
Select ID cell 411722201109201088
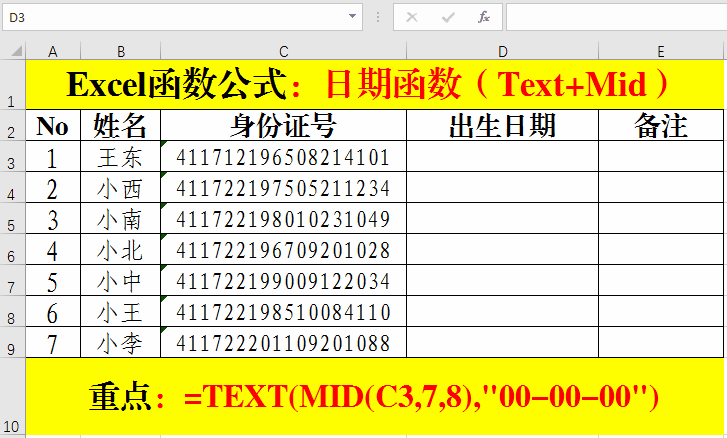(283, 343)
